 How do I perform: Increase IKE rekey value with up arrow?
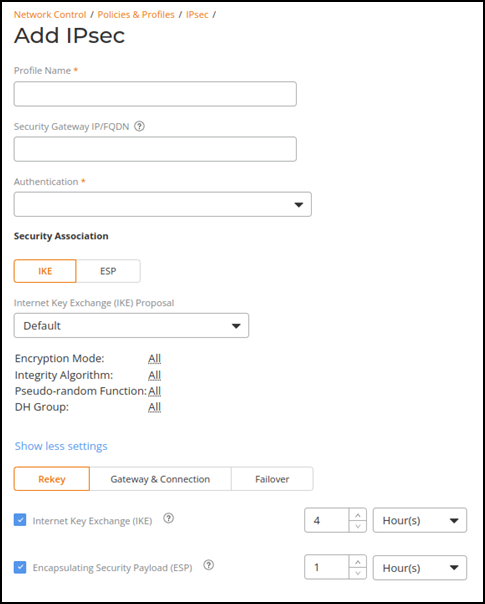[x=358, y=515]
